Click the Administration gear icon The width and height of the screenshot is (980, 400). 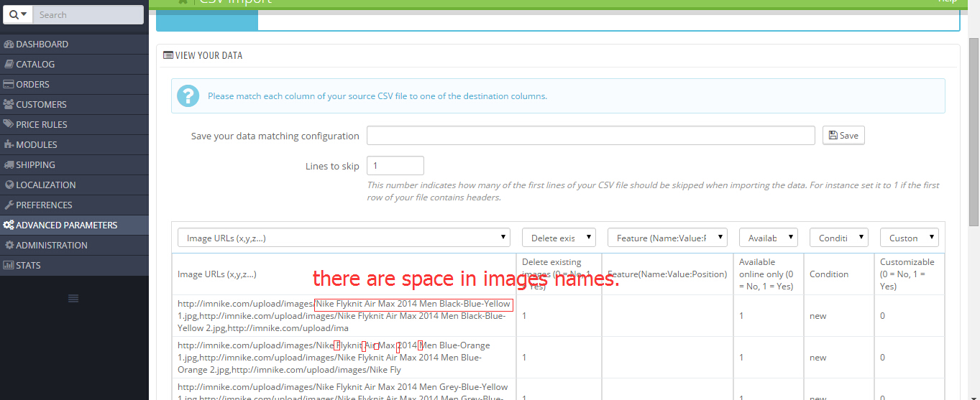pyautogui.click(x=9, y=246)
